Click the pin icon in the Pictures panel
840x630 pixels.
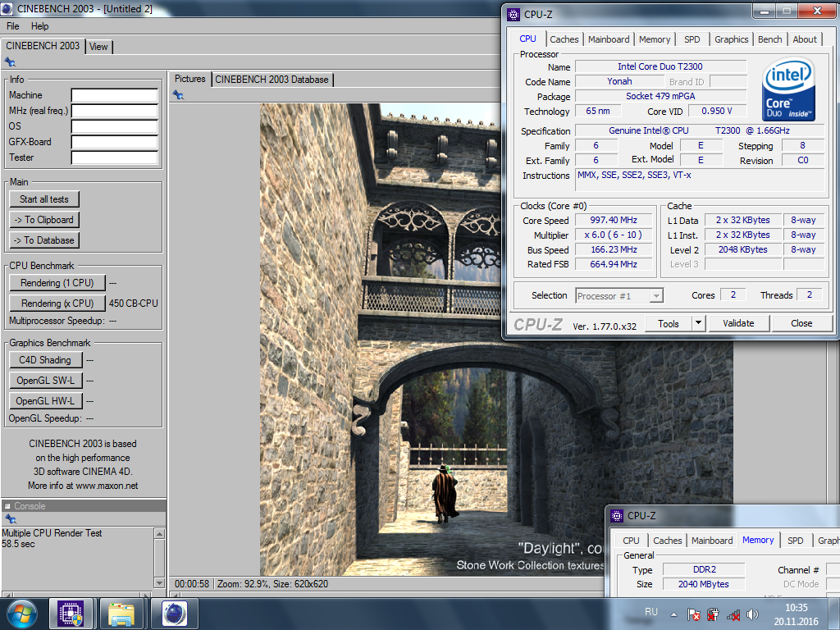tap(178, 95)
